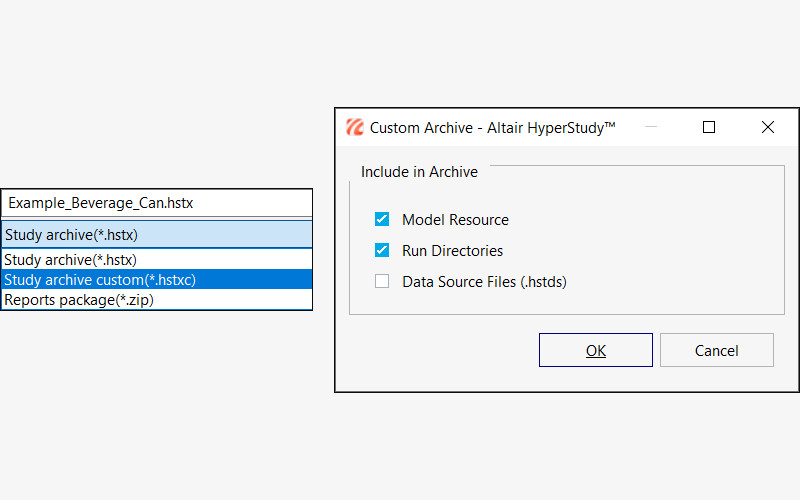This screenshot has height=500, width=800.
Task: Enable Data Source Files (.hstds) checkbox
Action: click(382, 282)
